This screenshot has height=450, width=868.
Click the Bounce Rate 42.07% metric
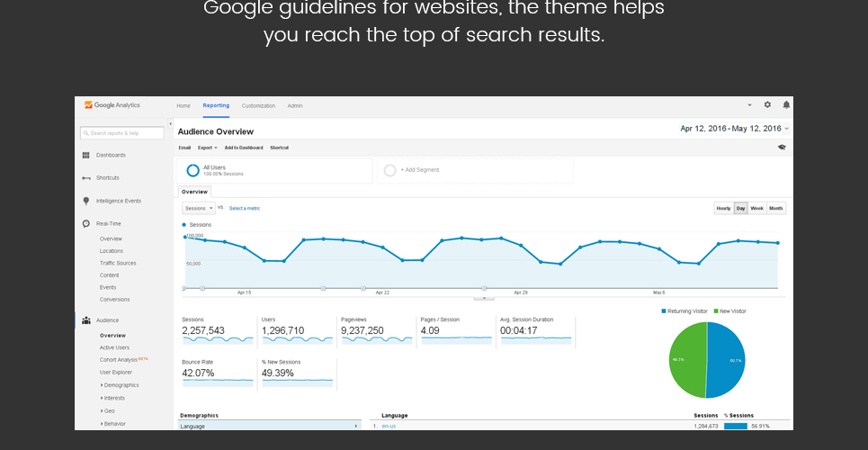(x=218, y=374)
